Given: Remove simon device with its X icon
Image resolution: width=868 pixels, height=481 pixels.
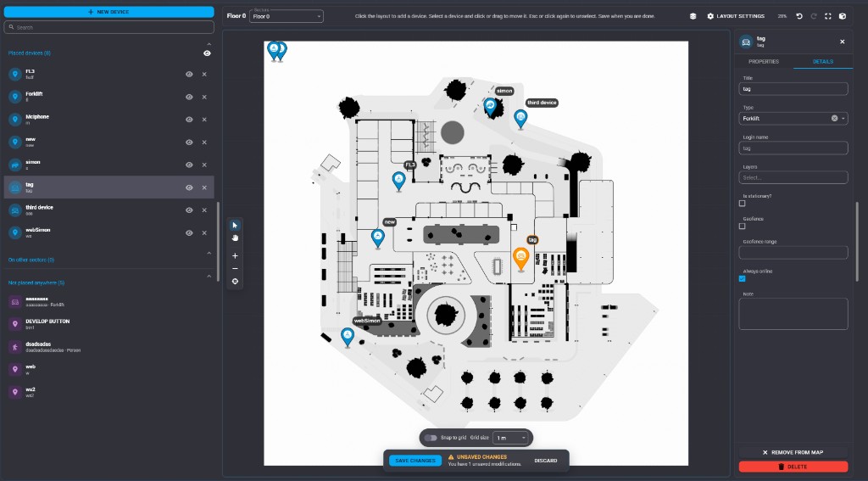Looking at the screenshot, I should coord(204,165).
